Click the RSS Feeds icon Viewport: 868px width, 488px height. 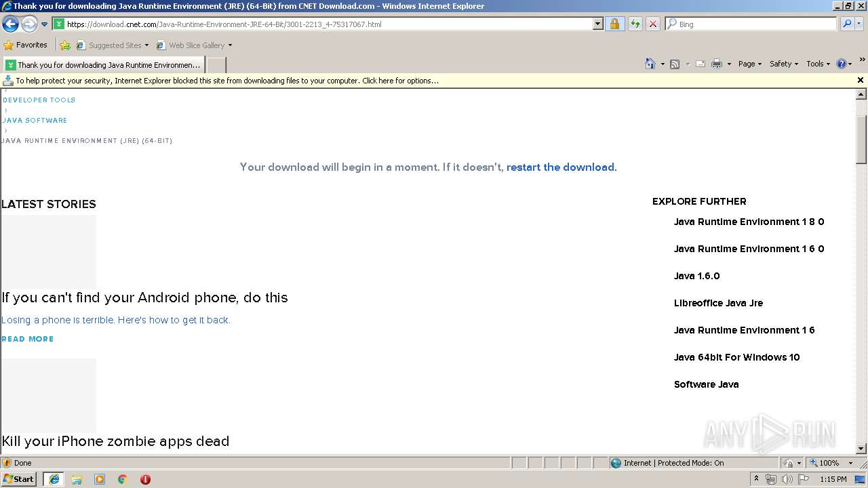point(675,64)
